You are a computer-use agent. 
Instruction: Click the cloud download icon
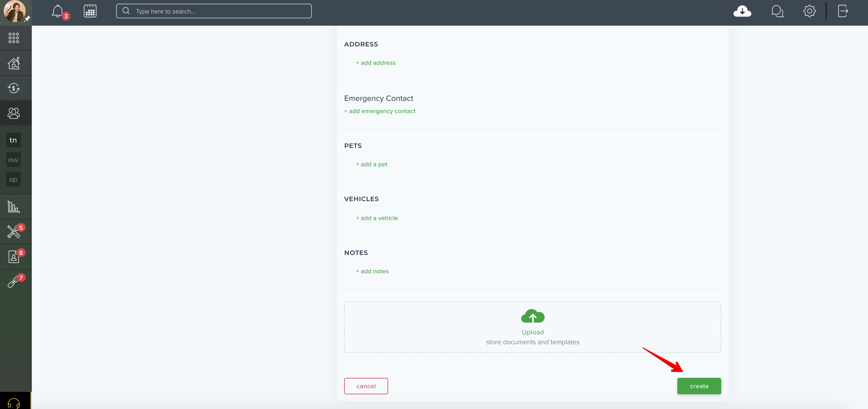coord(742,11)
